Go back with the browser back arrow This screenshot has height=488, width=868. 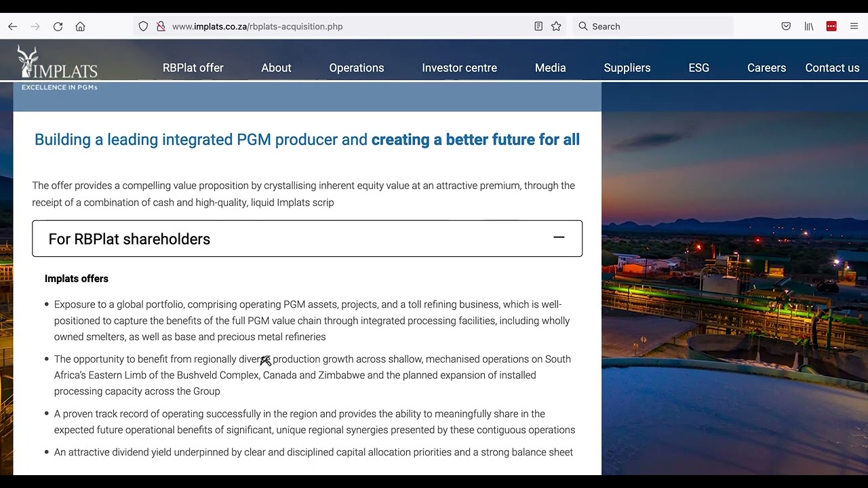(12, 26)
